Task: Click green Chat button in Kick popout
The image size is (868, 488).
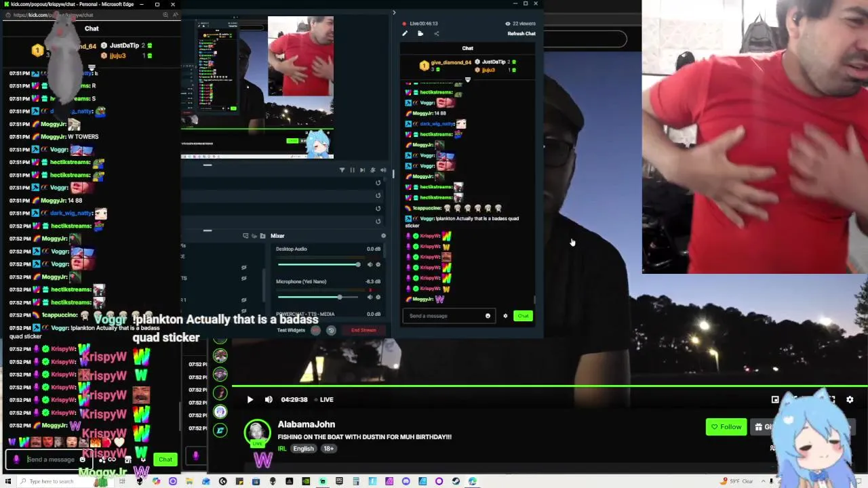Action: click(165, 460)
